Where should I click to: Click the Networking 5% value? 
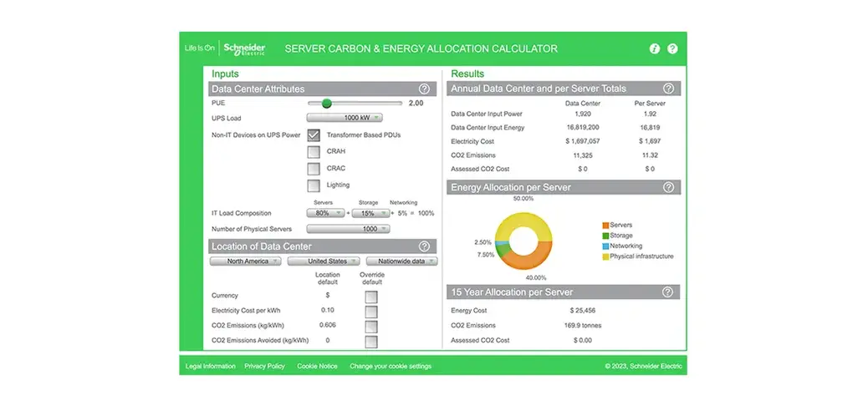pos(402,214)
